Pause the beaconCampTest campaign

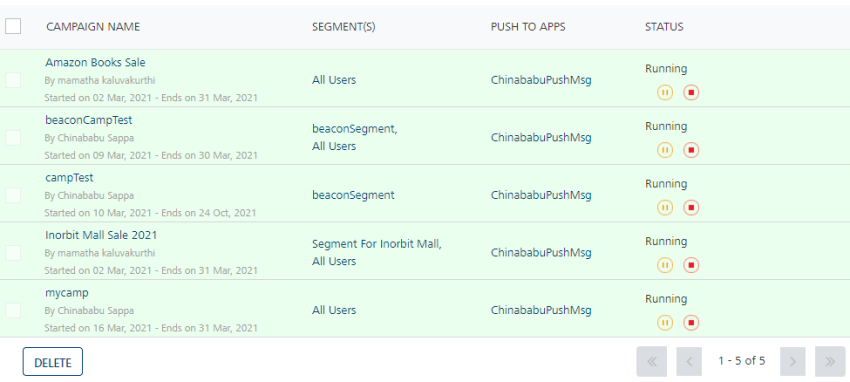(665, 150)
